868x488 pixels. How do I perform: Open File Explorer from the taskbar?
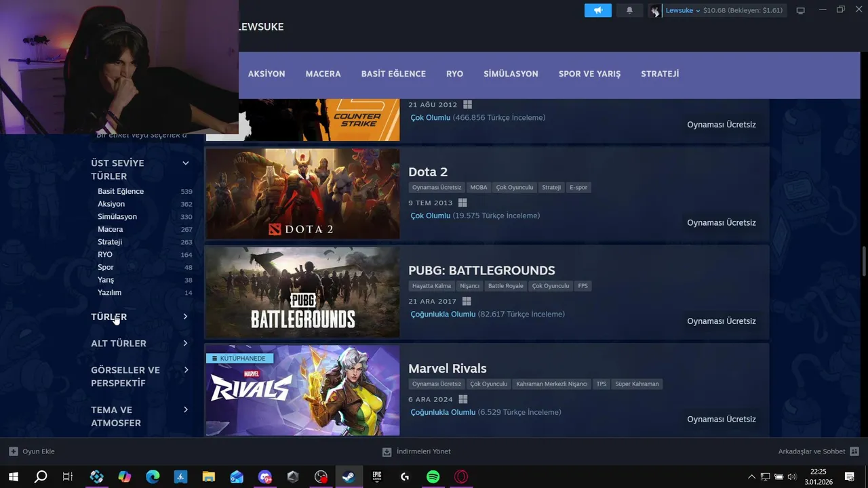pos(209,476)
